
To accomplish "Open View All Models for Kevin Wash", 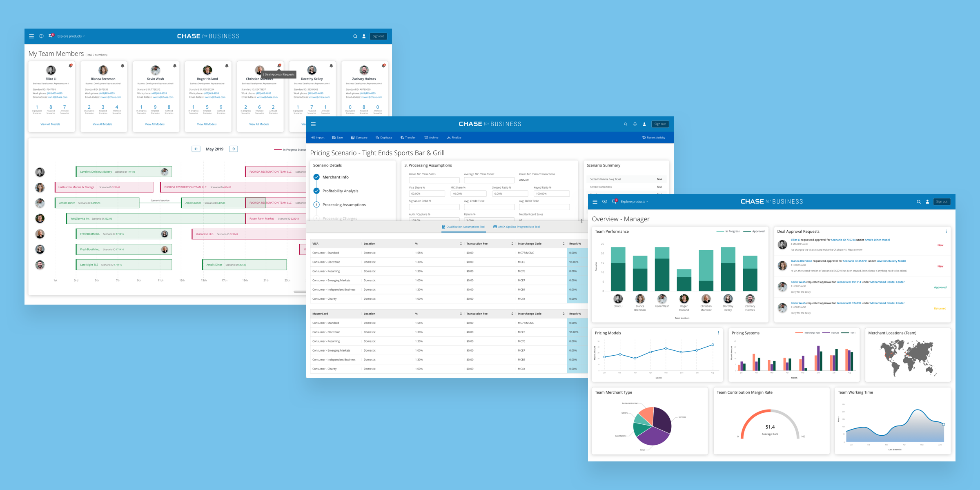I will (x=155, y=124).
